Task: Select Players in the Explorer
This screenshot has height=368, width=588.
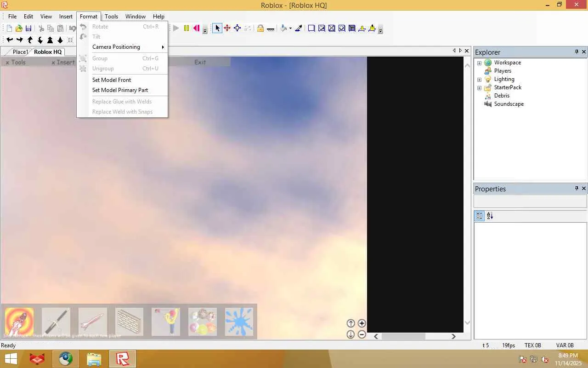Action: pos(503,71)
